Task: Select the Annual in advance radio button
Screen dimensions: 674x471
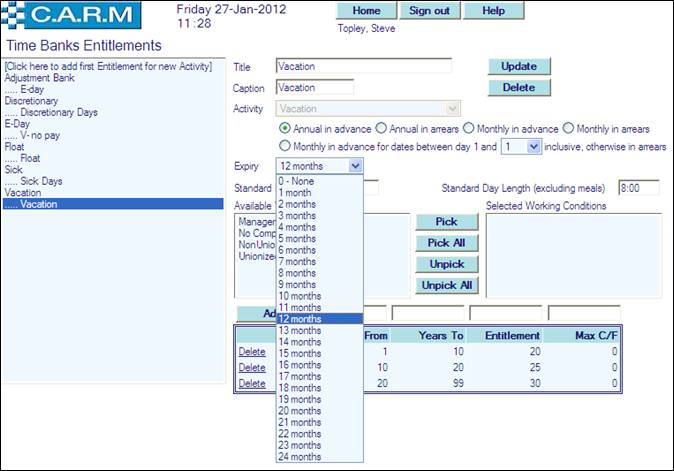Action: [x=285, y=129]
